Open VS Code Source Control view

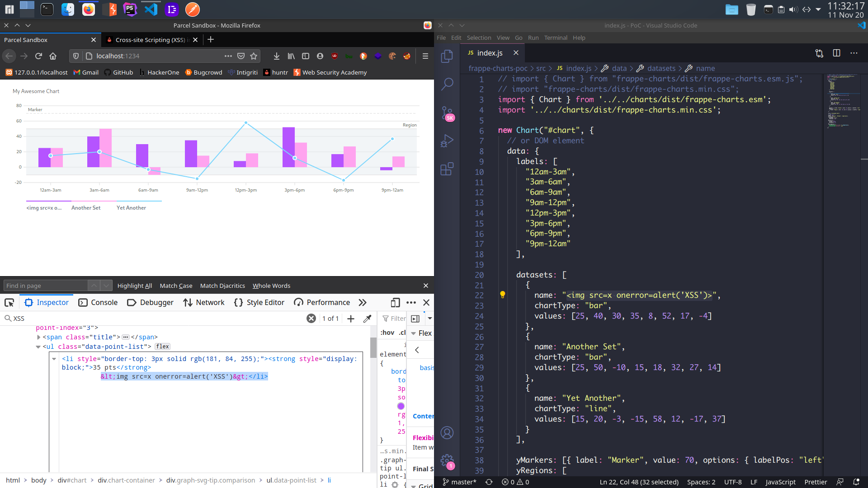tap(447, 113)
